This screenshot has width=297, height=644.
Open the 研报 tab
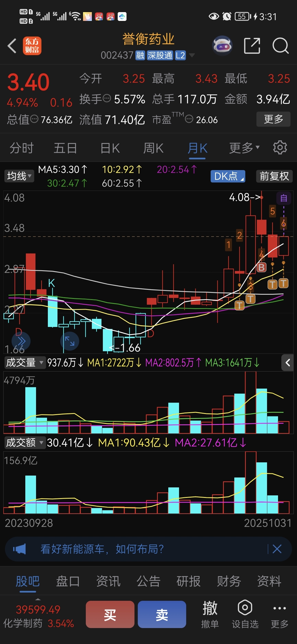click(x=188, y=581)
